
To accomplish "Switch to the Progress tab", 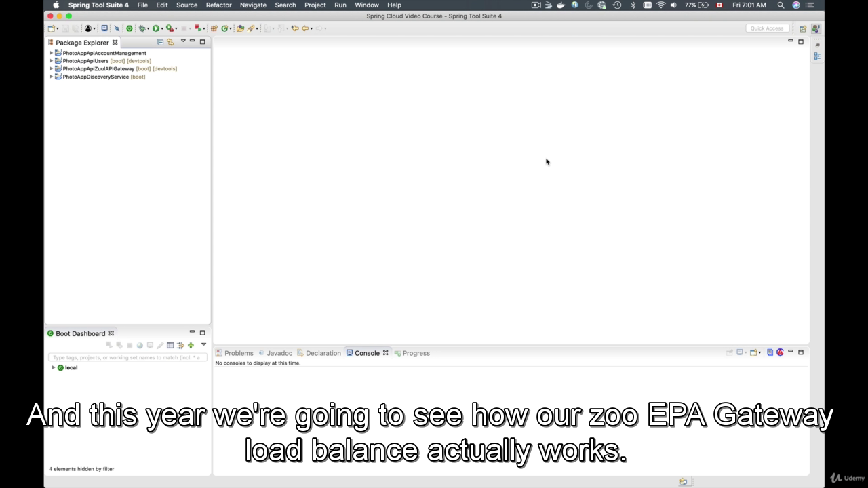I will pyautogui.click(x=412, y=353).
